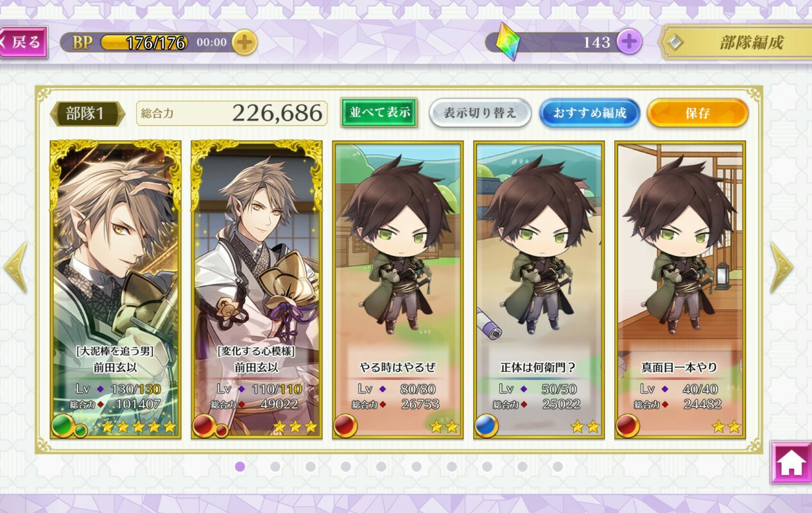Click the 戻る back button
Screen dimensions: 812x513
click(24, 42)
